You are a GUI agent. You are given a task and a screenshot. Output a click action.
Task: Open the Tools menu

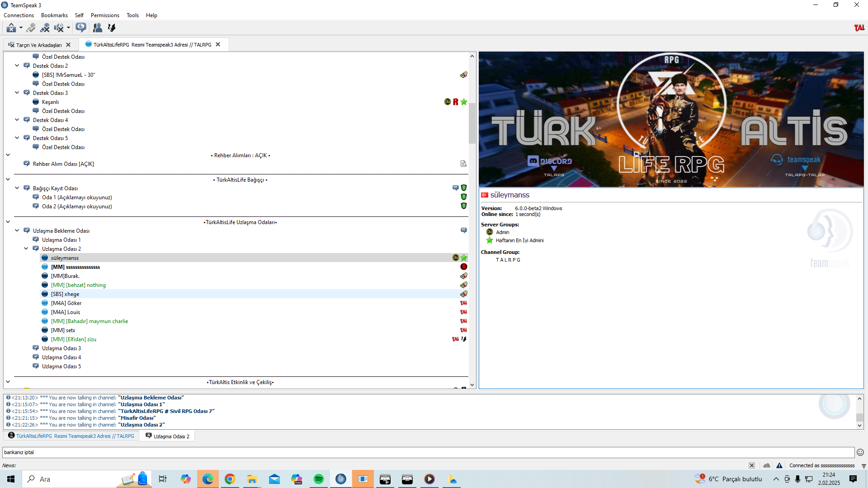[x=132, y=15]
